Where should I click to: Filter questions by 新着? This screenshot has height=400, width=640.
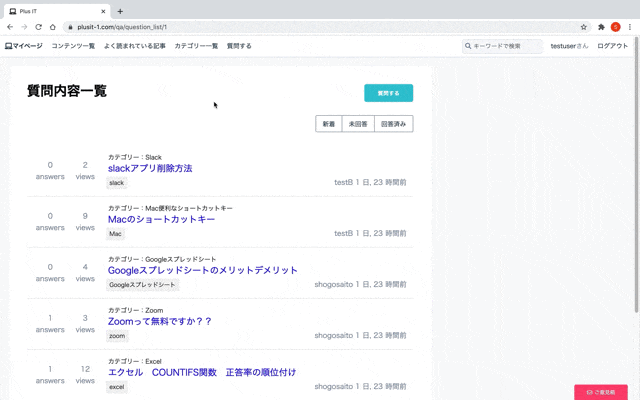[x=329, y=124]
